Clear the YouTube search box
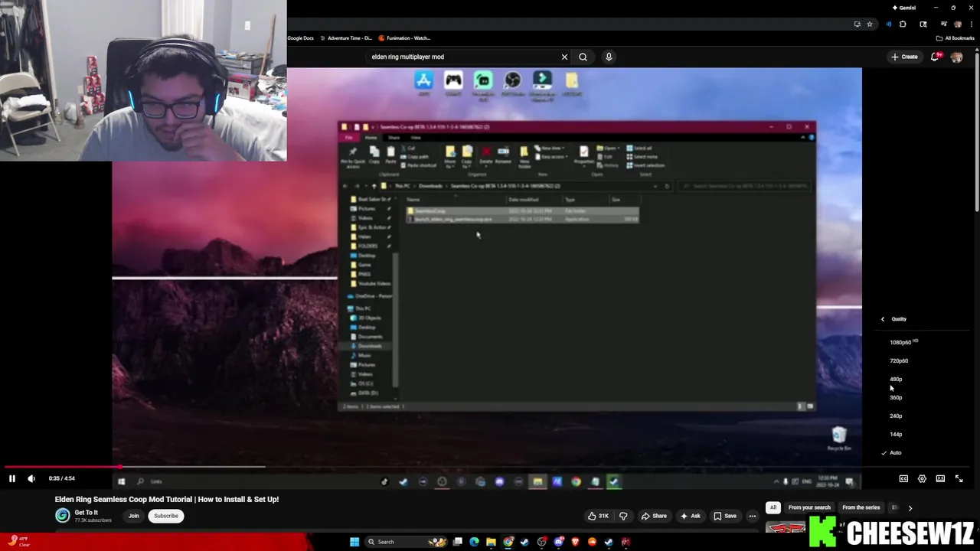The width and height of the screenshot is (980, 551). (x=564, y=57)
